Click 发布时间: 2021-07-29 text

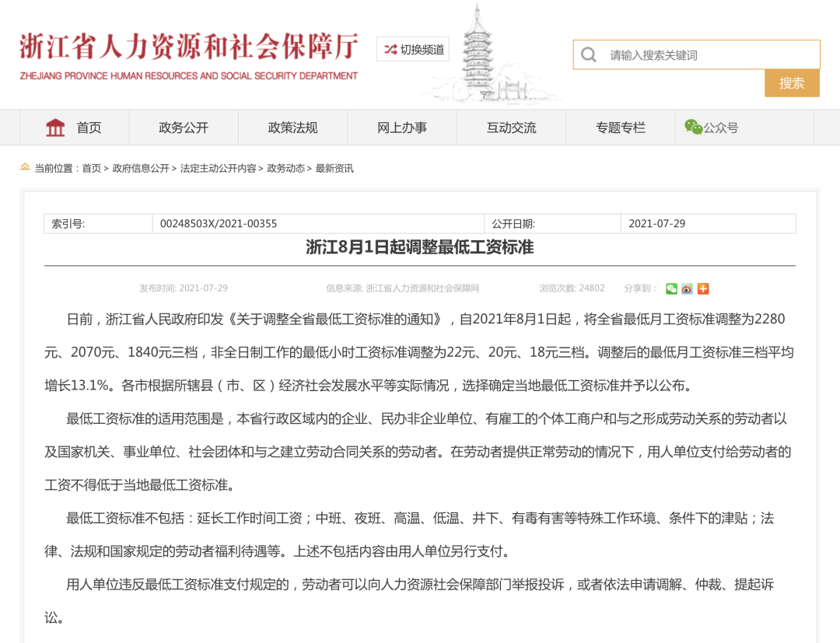[184, 288]
